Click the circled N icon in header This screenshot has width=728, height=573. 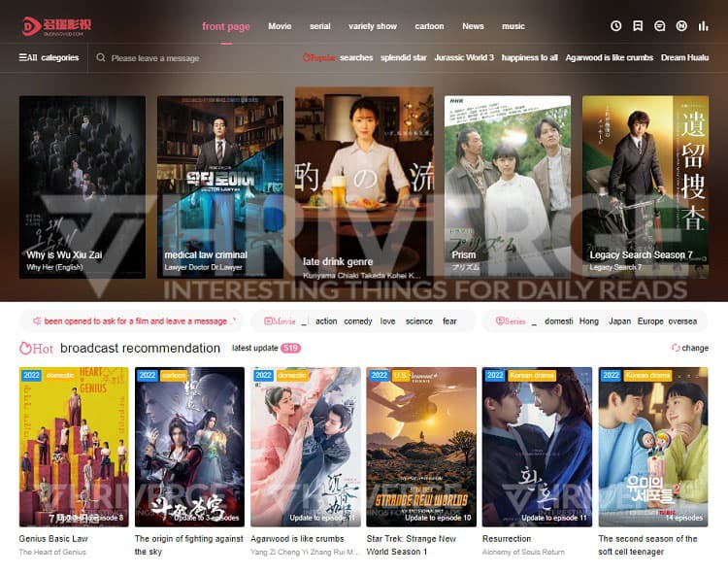pos(682,26)
